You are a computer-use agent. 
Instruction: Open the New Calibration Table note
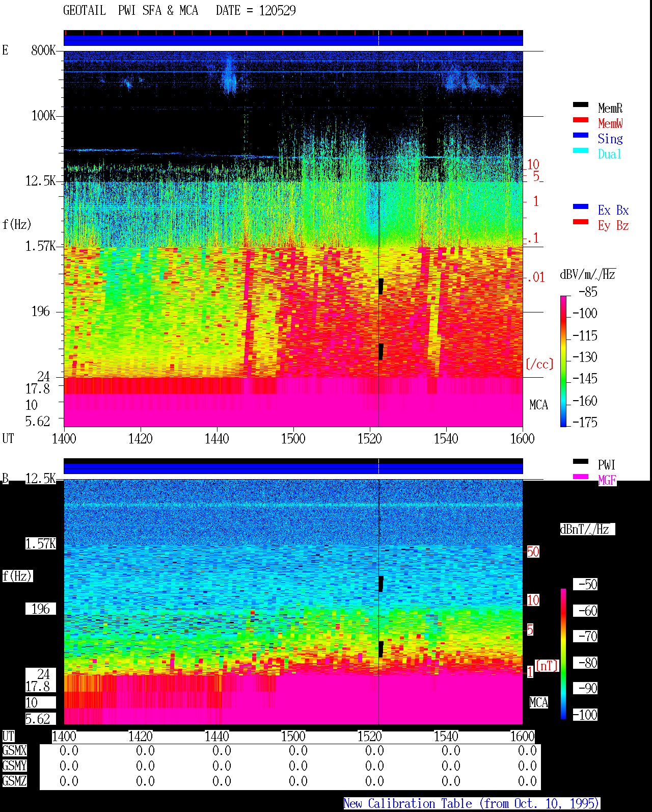(472, 804)
